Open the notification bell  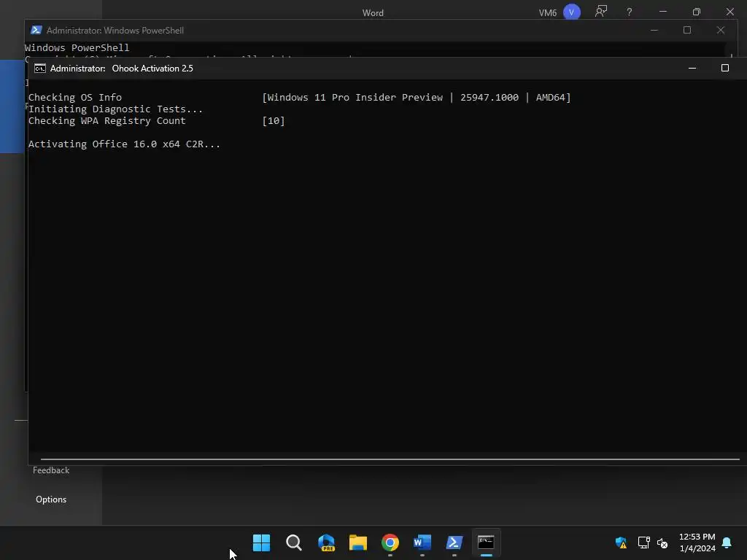[727, 542]
